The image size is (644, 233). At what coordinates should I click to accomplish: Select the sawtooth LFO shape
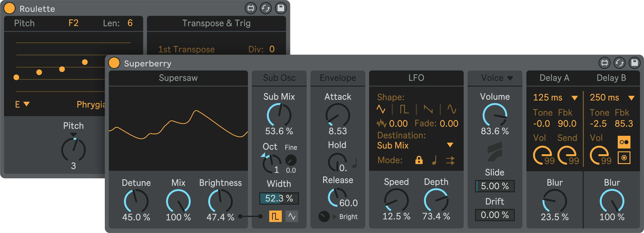coord(428,110)
